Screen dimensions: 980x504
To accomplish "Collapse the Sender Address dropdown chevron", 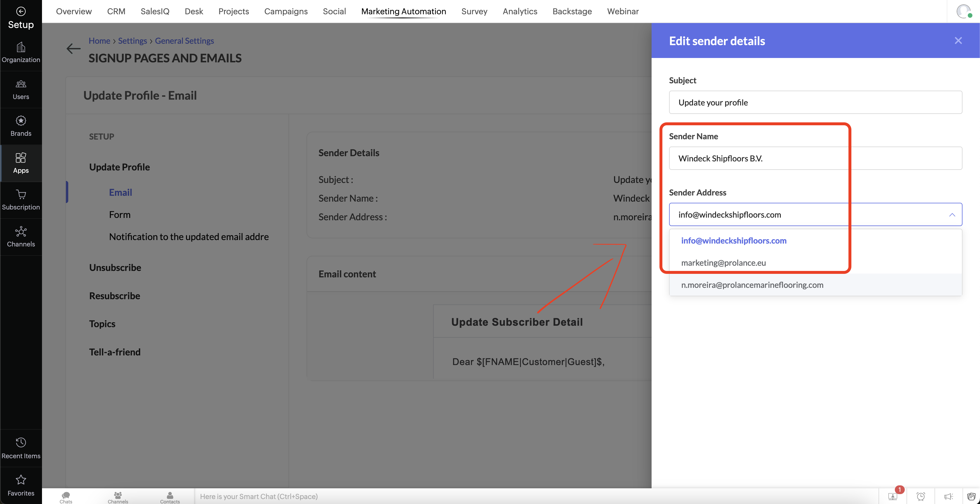I will tap(952, 215).
